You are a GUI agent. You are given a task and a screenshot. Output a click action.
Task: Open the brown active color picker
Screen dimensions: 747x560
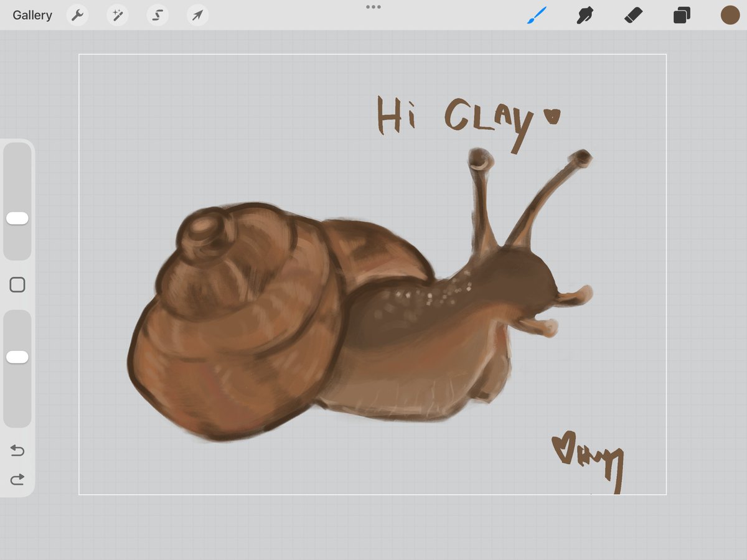730,15
